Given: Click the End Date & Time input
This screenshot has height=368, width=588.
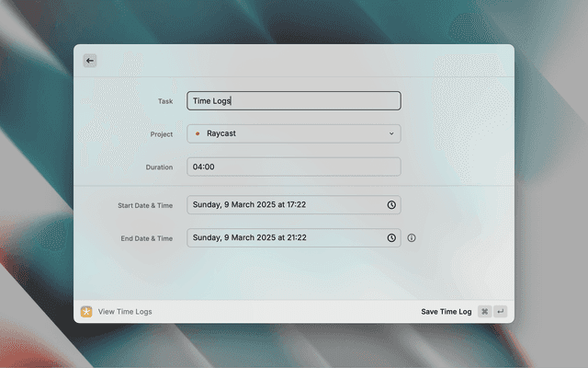Looking at the screenshot, I should (285, 238).
